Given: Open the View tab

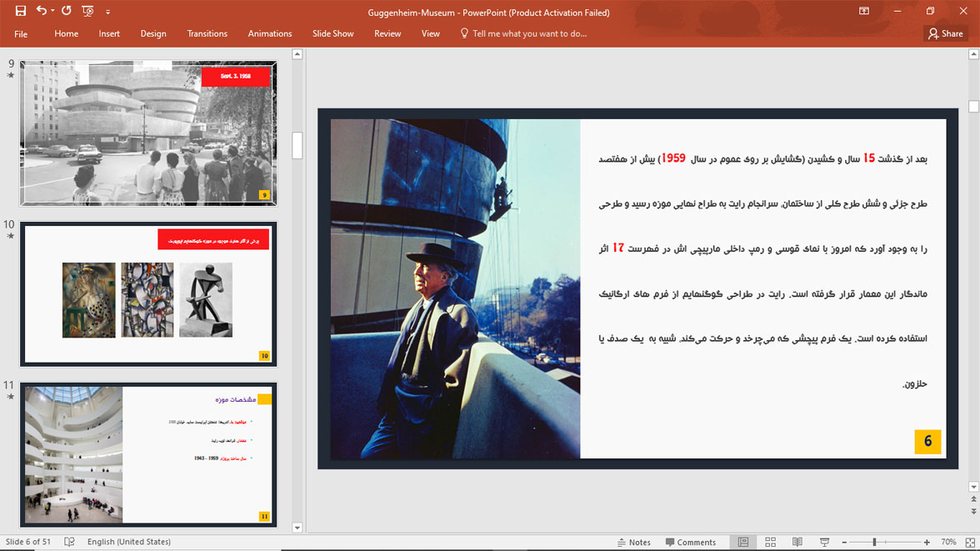Looking at the screenshot, I should pyautogui.click(x=431, y=34).
